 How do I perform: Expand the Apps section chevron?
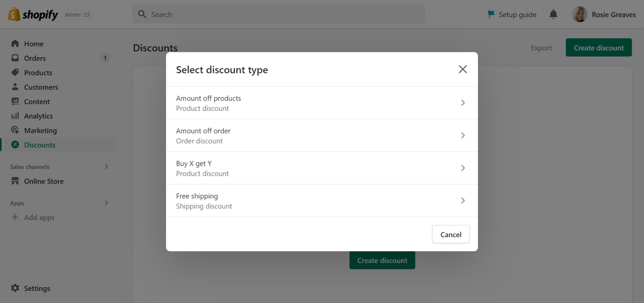pos(106,203)
